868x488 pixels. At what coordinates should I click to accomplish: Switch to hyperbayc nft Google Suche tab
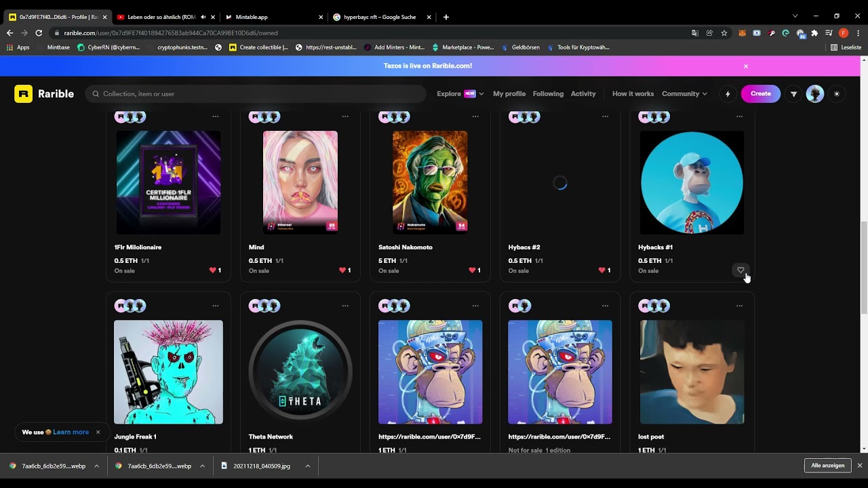[383, 17]
